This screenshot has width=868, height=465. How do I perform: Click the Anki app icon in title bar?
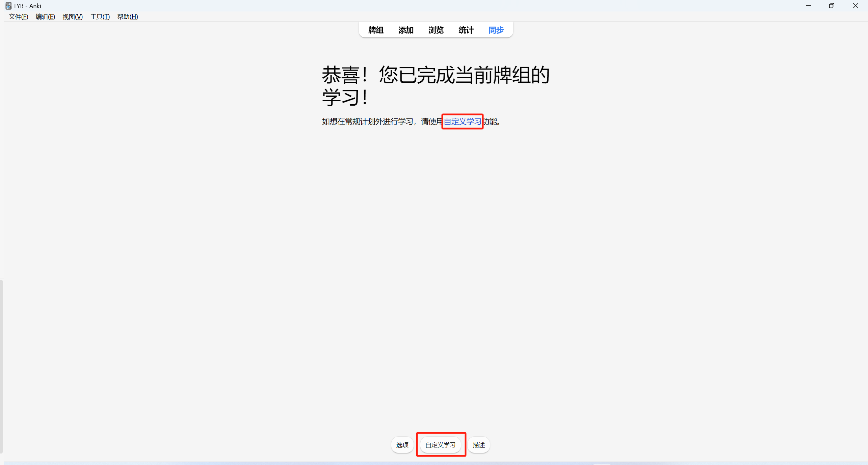8,6
